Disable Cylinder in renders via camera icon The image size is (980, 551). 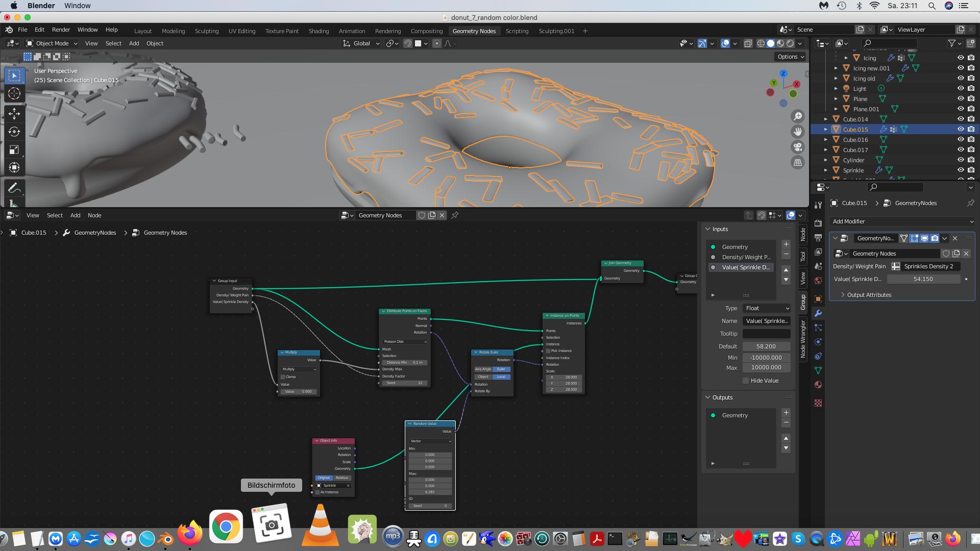[971, 160]
